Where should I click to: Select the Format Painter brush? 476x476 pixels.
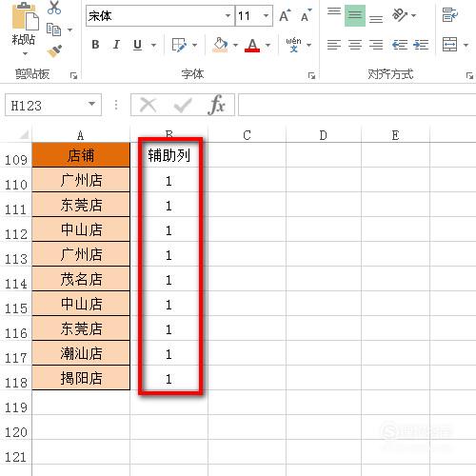54,50
